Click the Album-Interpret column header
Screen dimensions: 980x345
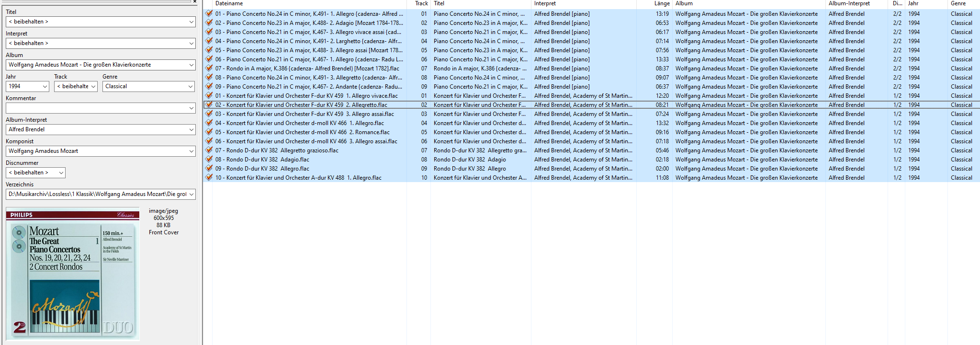coord(849,3)
